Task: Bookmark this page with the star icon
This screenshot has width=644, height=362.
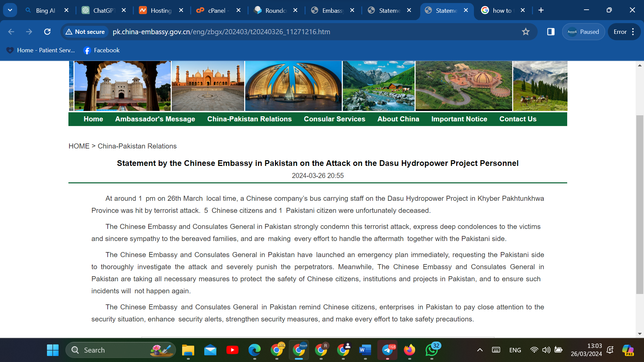Action: tap(526, 32)
